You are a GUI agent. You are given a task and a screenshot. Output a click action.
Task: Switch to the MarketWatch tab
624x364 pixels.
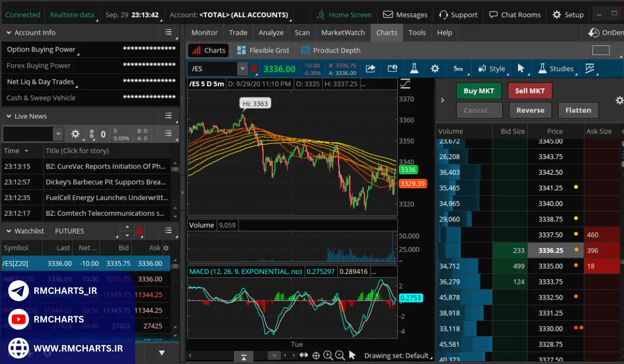[343, 32]
